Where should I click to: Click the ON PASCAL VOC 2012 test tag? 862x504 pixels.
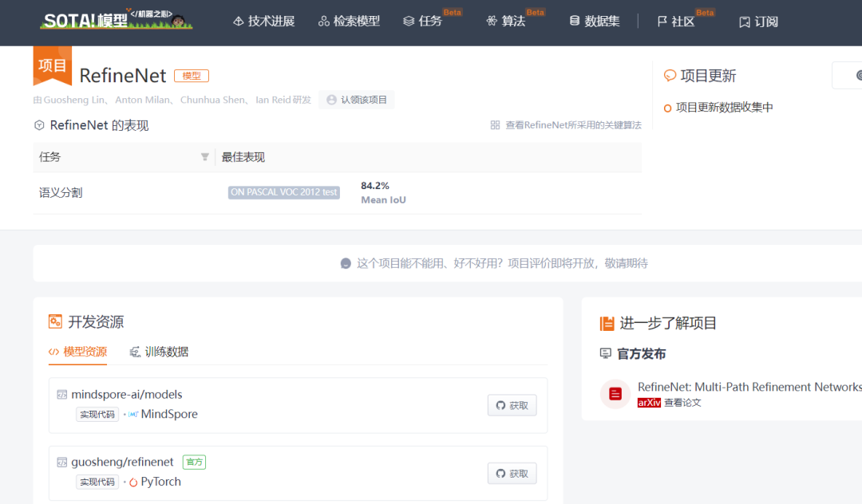click(283, 192)
